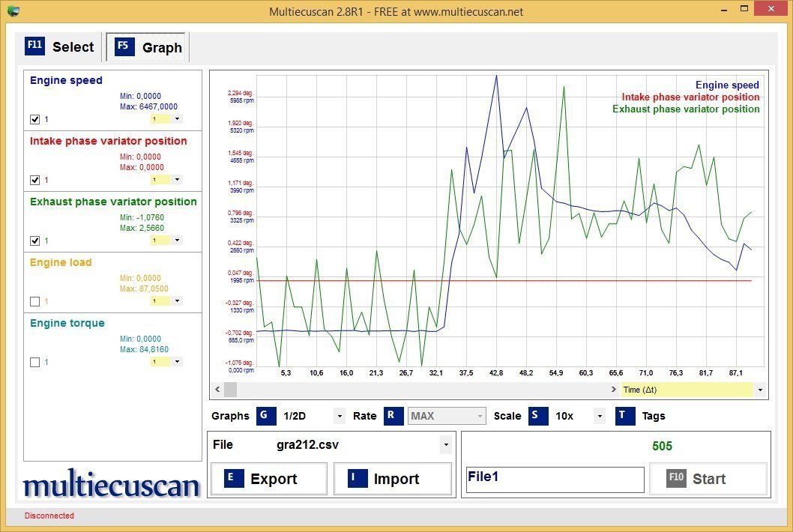Click the S key icon for Scale
The height and width of the screenshot is (532, 793).
(x=537, y=416)
